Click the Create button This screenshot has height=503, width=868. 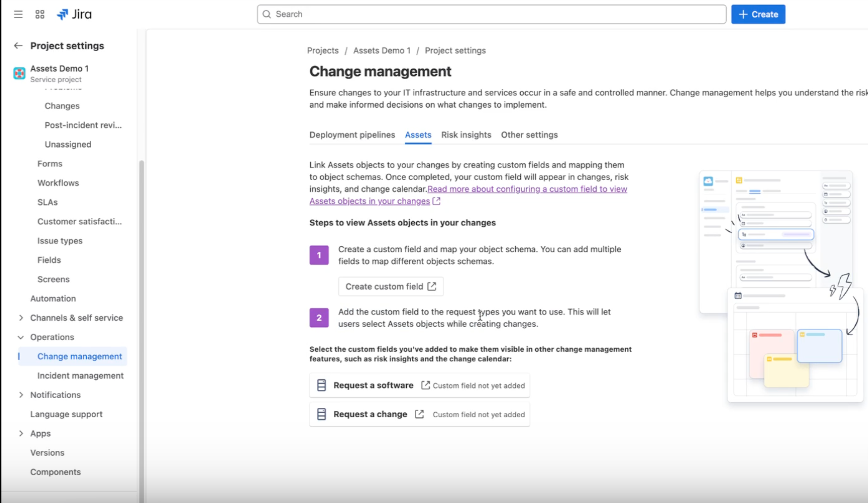point(758,14)
